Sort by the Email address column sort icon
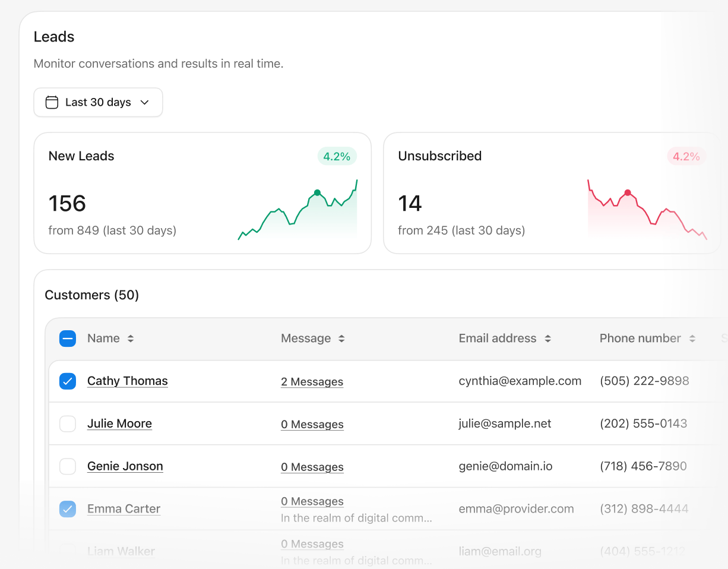The image size is (728, 569). tap(547, 339)
